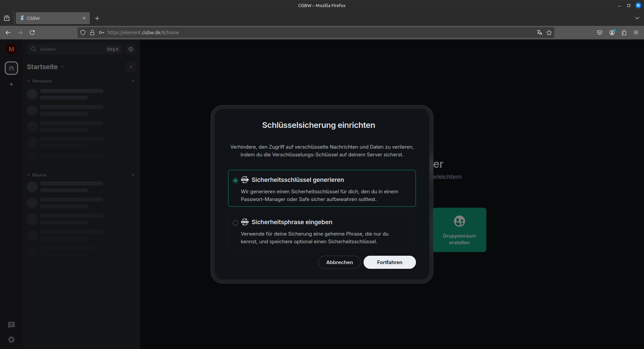644x349 pixels.
Task: Open Element settings via the gear icon
Action: [x=11, y=340]
